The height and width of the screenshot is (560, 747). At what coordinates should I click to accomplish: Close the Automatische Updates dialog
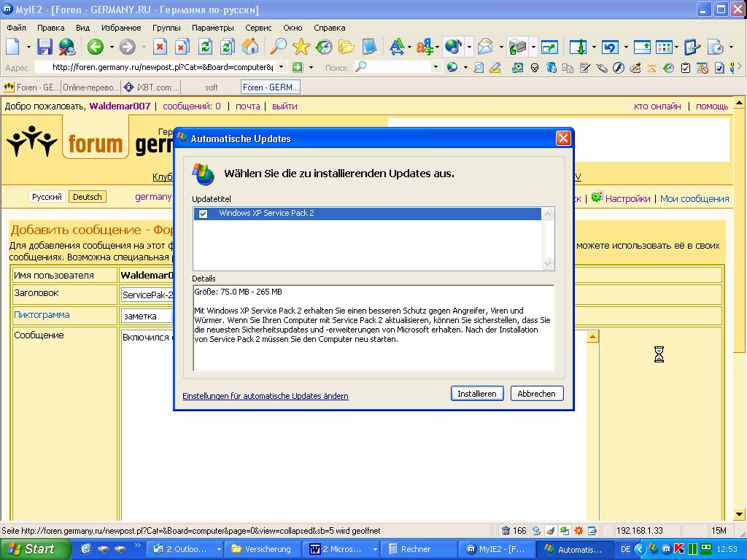point(563,139)
